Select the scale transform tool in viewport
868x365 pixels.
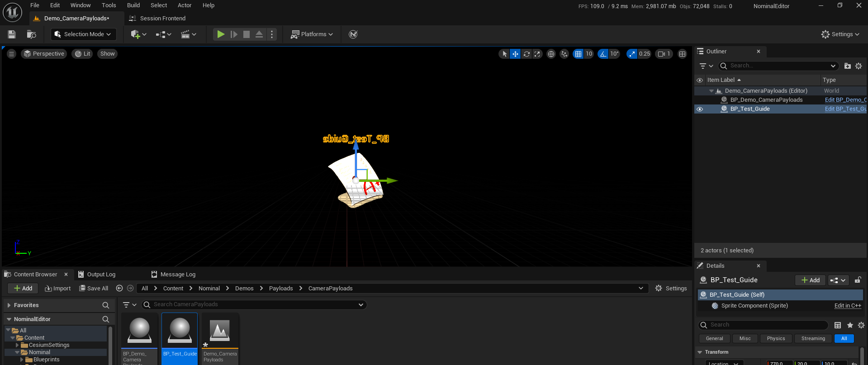pyautogui.click(x=537, y=54)
